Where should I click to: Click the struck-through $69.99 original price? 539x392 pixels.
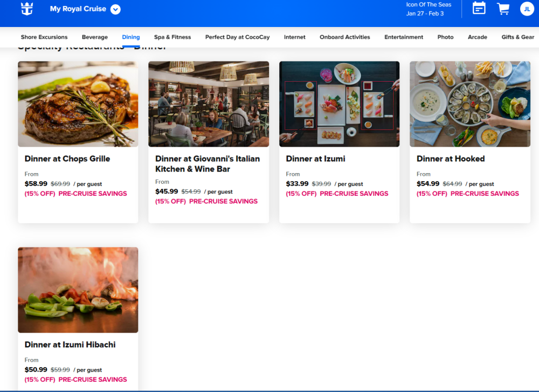coord(60,184)
